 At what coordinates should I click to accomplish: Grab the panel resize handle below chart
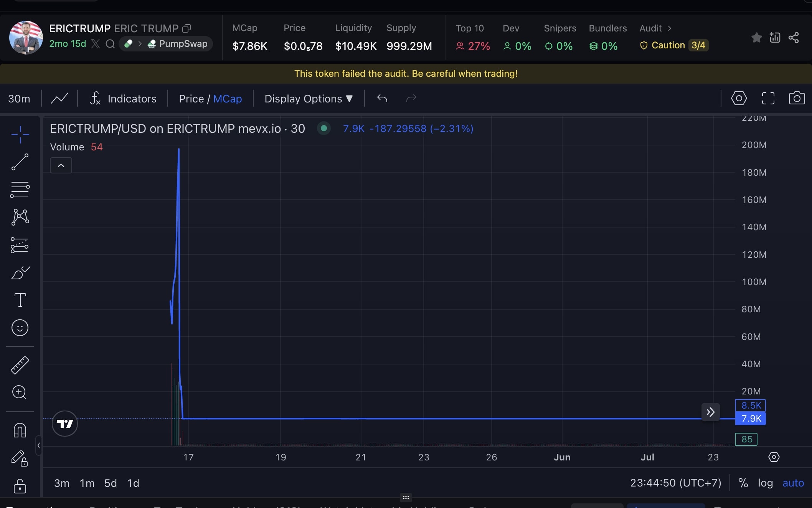406,498
